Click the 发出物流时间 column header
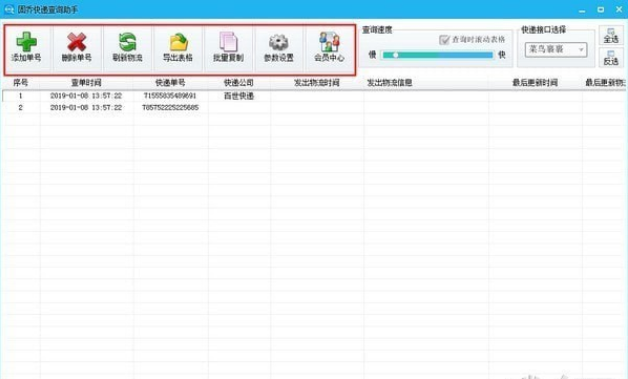This screenshot has width=628, height=379. (x=317, y=83)
